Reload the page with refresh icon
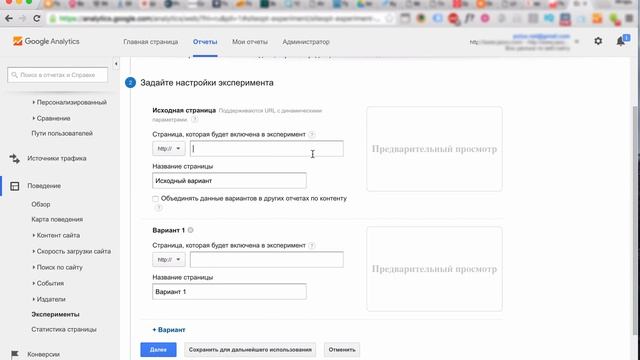Screen dimensions: 640x360 (x=37, y=18)
